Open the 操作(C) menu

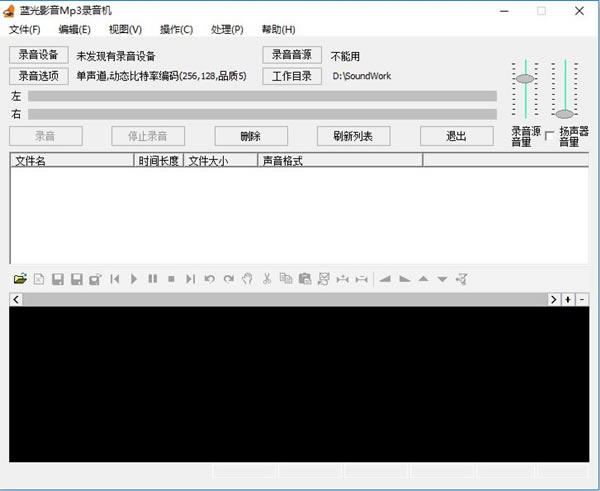(176, 29)
